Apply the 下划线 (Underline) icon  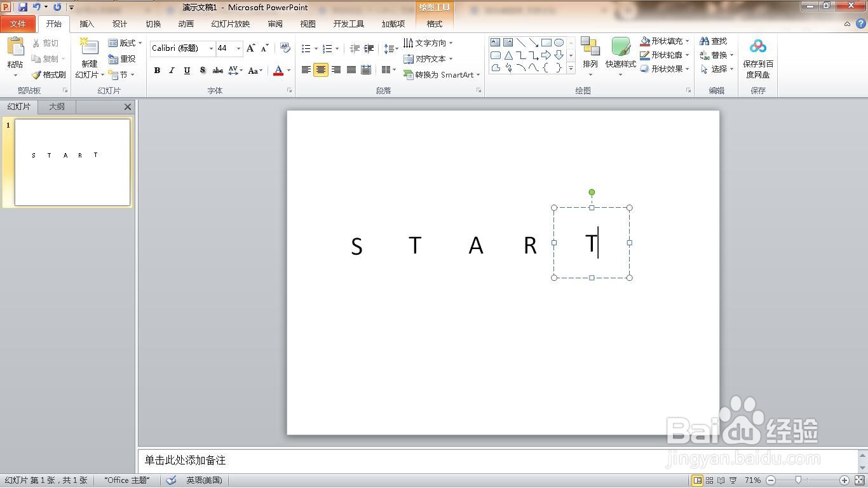186,71
